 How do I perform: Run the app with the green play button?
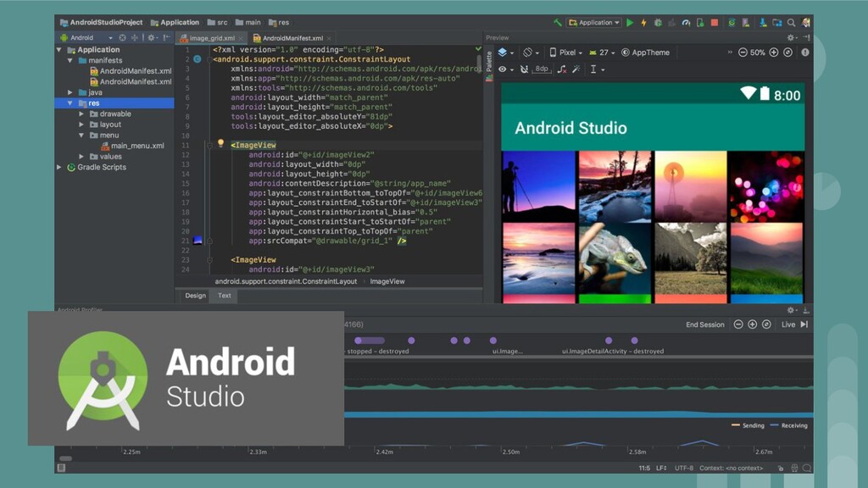(630, 23)
